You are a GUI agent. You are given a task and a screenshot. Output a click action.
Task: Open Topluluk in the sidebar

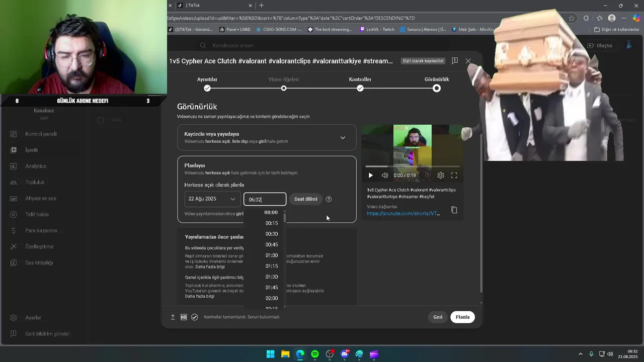[35, 183]
